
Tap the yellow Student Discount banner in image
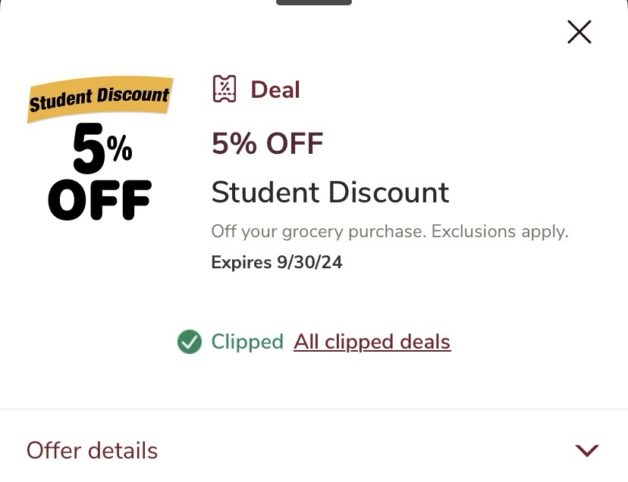[x=100, y=98]
